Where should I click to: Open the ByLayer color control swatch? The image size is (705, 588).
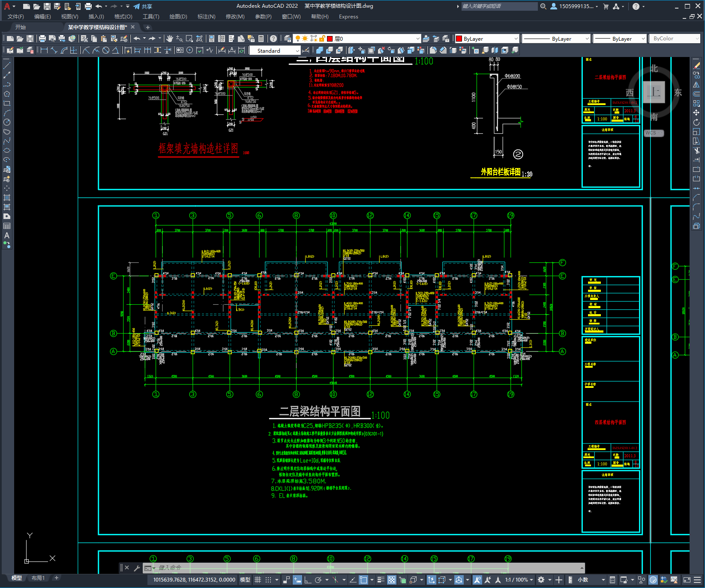pos(486,39)
